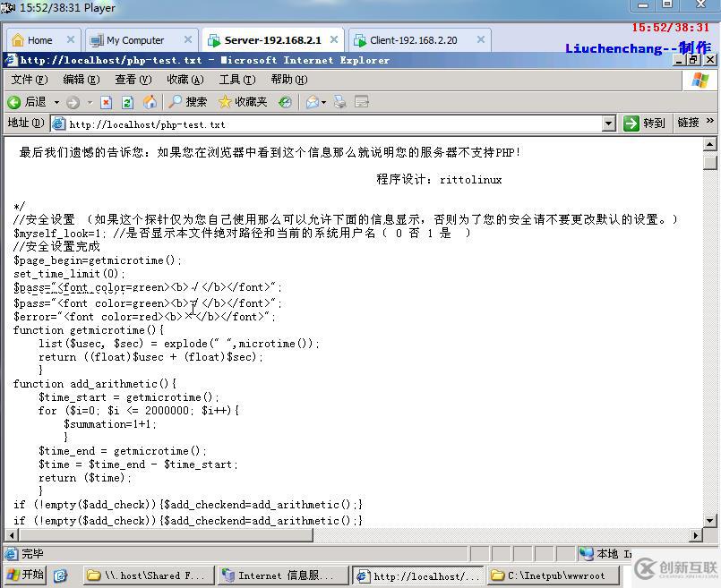Click the Edit document icon
The height and width of the screenshot is (588, 721).
[362, 102]
